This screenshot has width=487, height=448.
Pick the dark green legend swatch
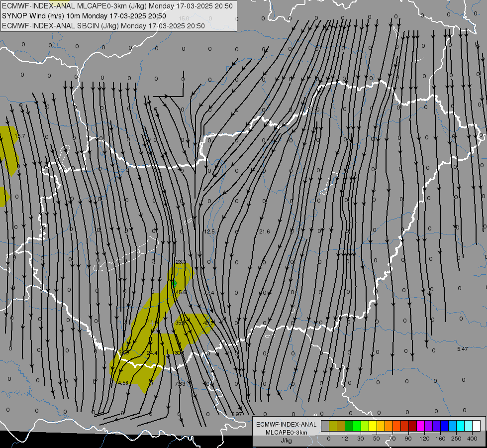click(x=349, y=426)
